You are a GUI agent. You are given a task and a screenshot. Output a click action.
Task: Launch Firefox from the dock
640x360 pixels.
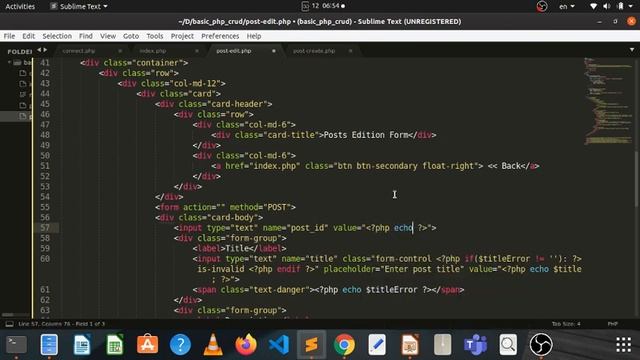(x=246, y=344)
